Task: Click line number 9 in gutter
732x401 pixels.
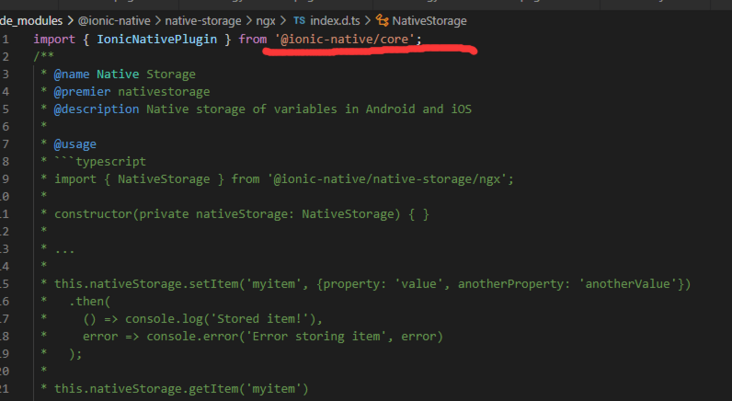Action: pos(5,179)
